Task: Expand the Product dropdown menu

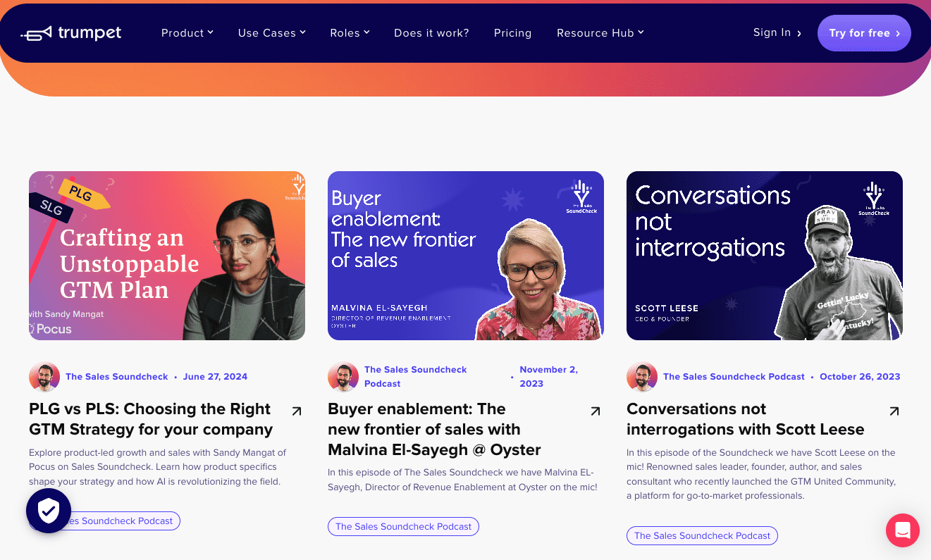Action: 187,33
